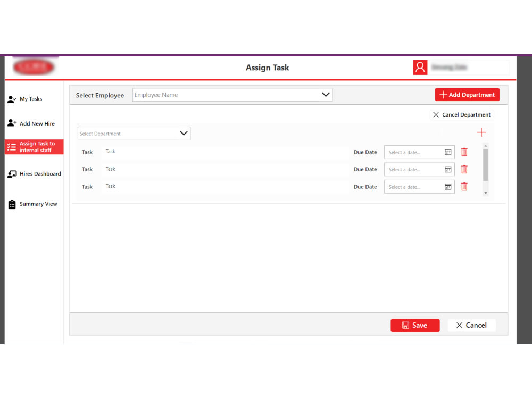The height and width of the screenshot is (399, 532).
Task: Open My Tasks in the sidebar
Action: (30, 99)
